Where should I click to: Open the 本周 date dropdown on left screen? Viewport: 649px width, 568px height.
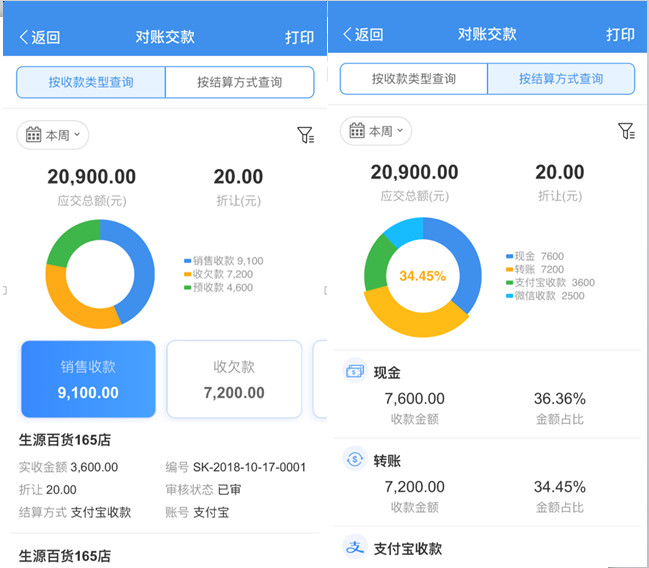pyautogui.click(x=53, y=135)
